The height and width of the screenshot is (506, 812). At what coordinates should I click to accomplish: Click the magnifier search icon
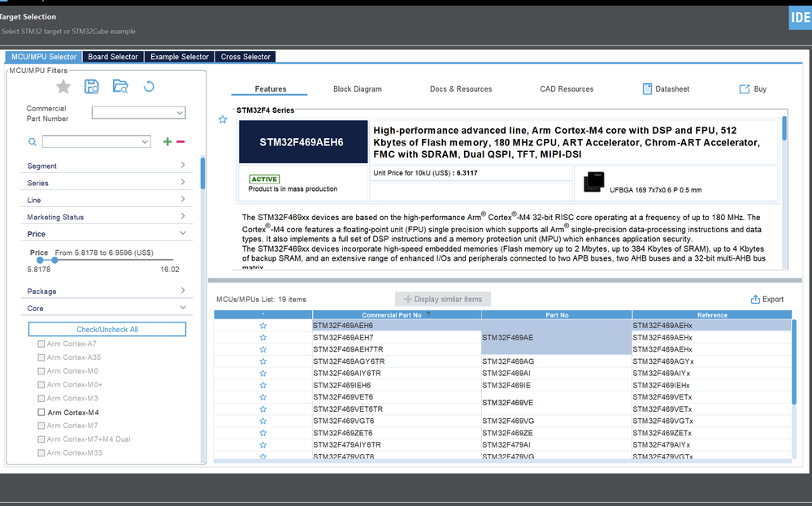click(33, 142)
